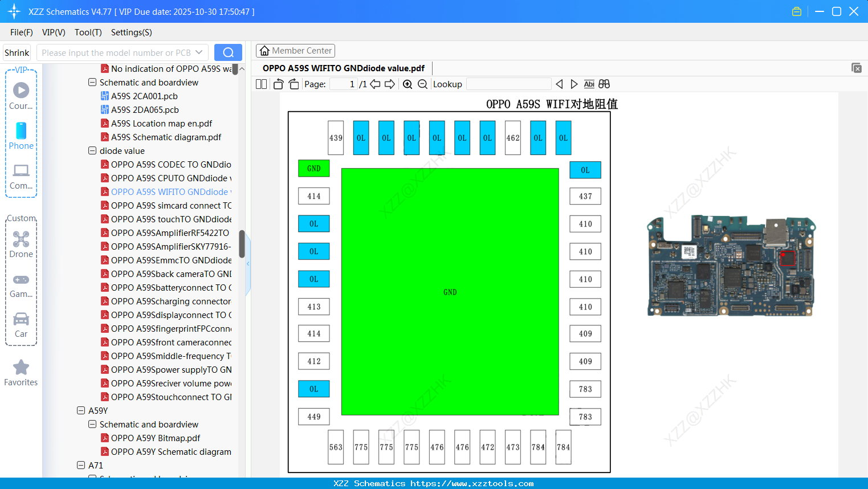868x489 pixels.
Task: Select the two-page view icon in PDF toolbar
Action: pyautogui.click(x=261, y=84)
